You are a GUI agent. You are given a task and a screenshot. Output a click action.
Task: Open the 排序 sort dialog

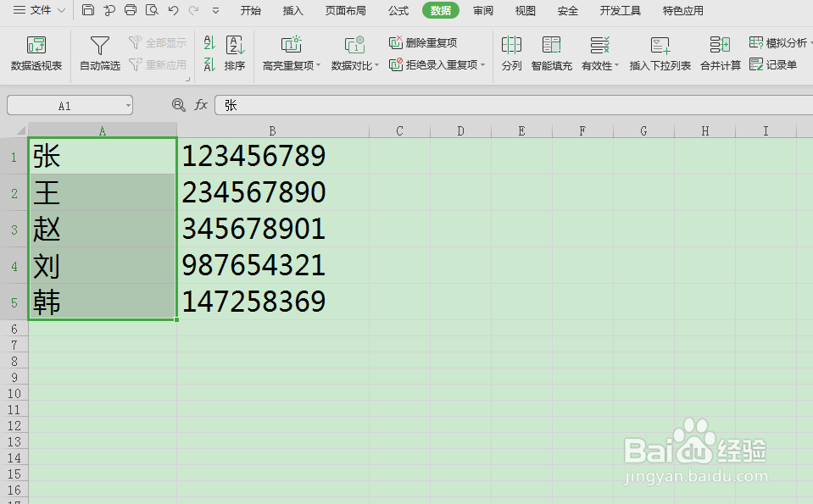pos(235,53)
